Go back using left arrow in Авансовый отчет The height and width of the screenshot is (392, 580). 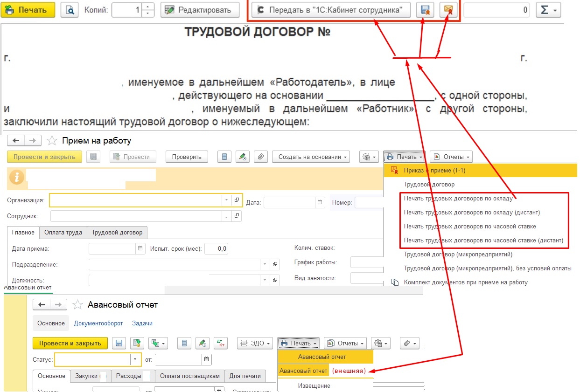tap(42, 305)
